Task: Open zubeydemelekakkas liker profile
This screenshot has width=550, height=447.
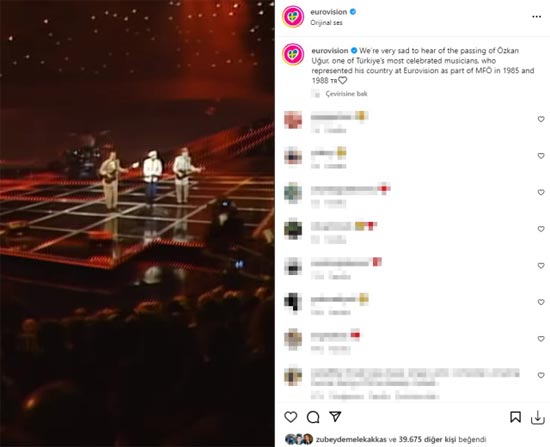Action: pos(351,439)
